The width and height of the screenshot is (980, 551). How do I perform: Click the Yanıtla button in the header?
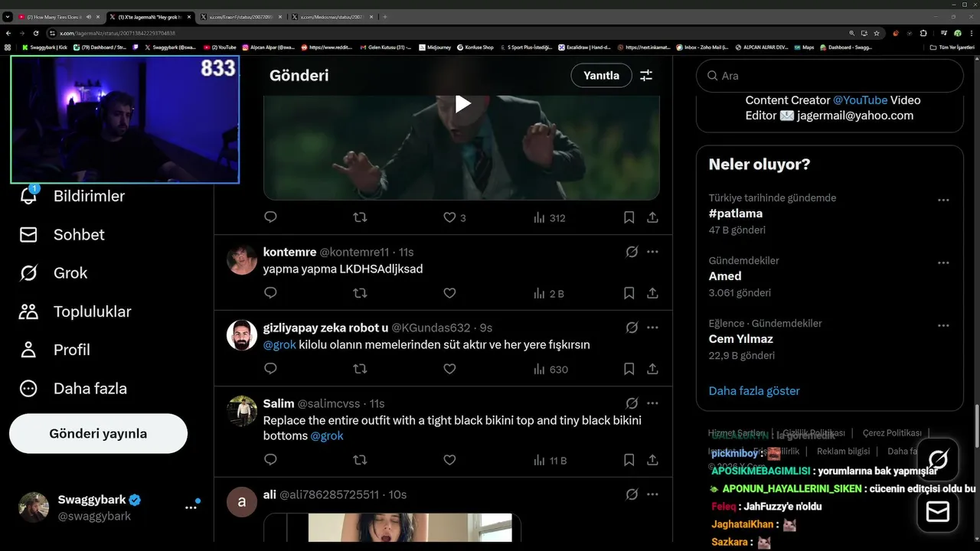coord(601,76)
